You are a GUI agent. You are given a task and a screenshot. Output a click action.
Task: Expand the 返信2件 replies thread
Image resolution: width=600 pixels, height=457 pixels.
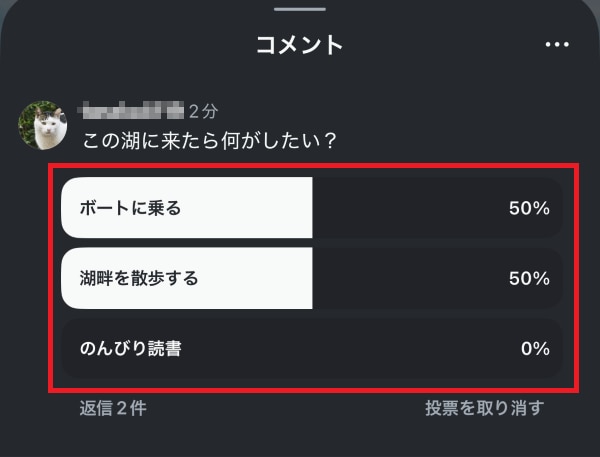click(113, 407)
